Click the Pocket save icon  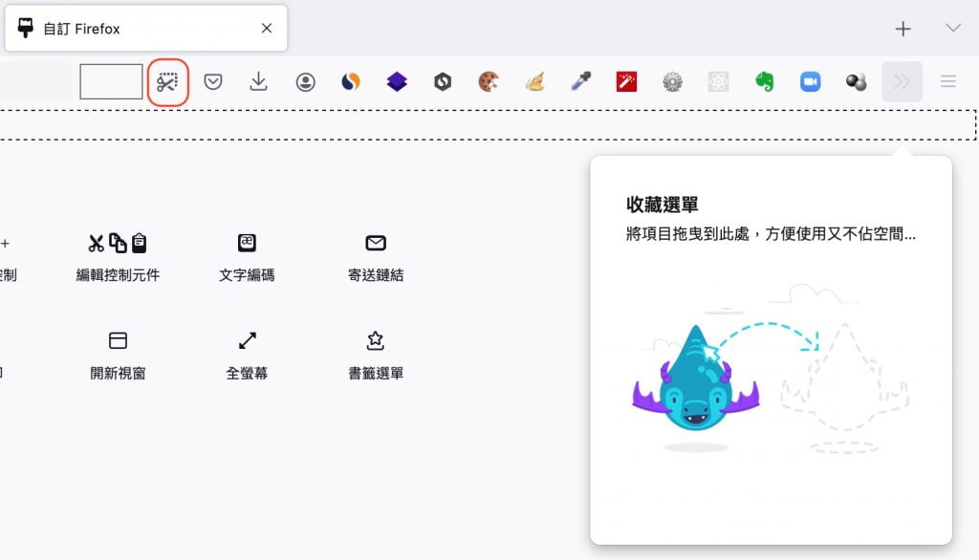click(213, 82)
